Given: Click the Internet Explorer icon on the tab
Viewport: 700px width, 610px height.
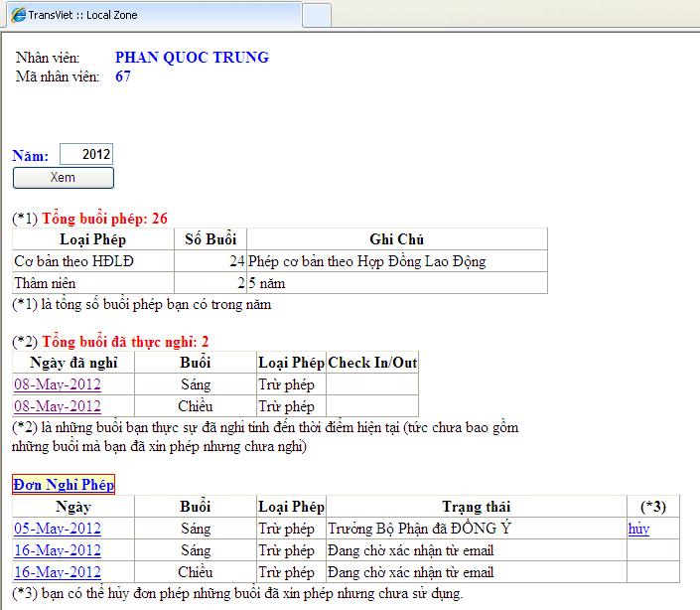Looking at the screenshot, I should [18, 15].
